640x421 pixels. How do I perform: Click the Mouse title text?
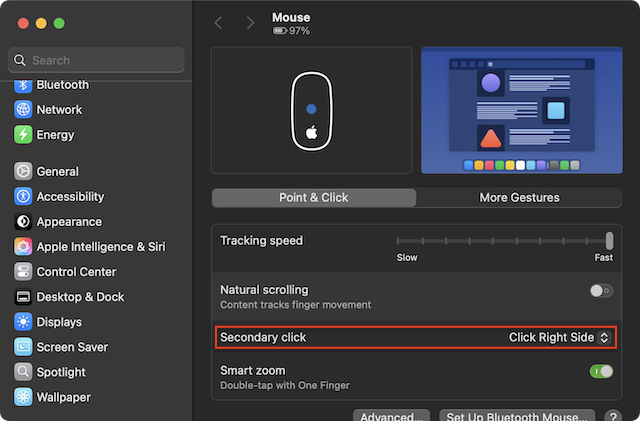[291, 18]
